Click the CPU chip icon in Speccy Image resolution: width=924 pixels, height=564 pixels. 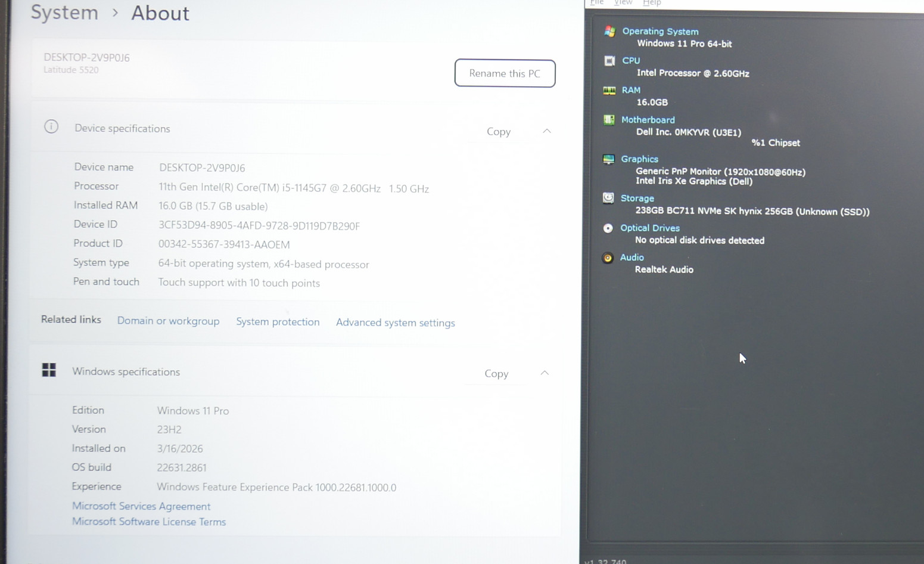point(609,61)
